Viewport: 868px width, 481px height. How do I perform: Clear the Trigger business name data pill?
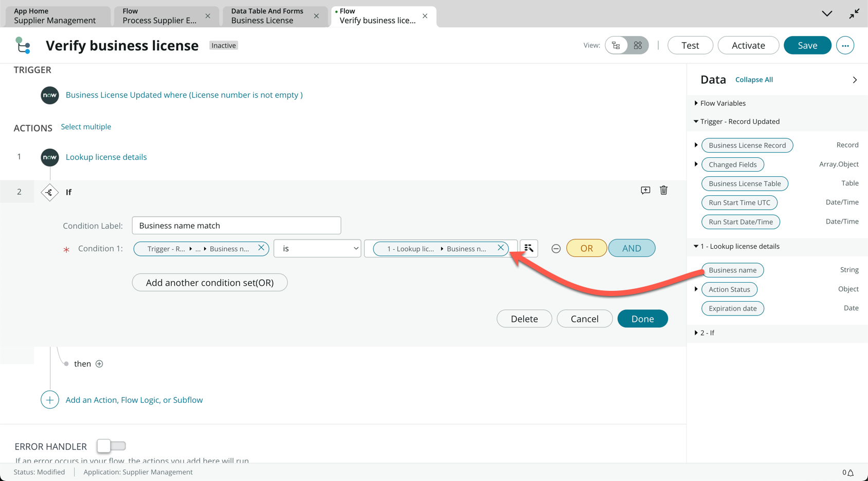(x=261, y=248)
